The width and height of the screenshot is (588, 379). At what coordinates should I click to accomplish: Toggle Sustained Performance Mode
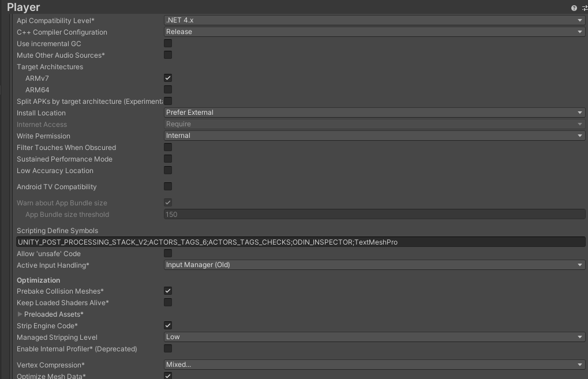coord(167,159)
